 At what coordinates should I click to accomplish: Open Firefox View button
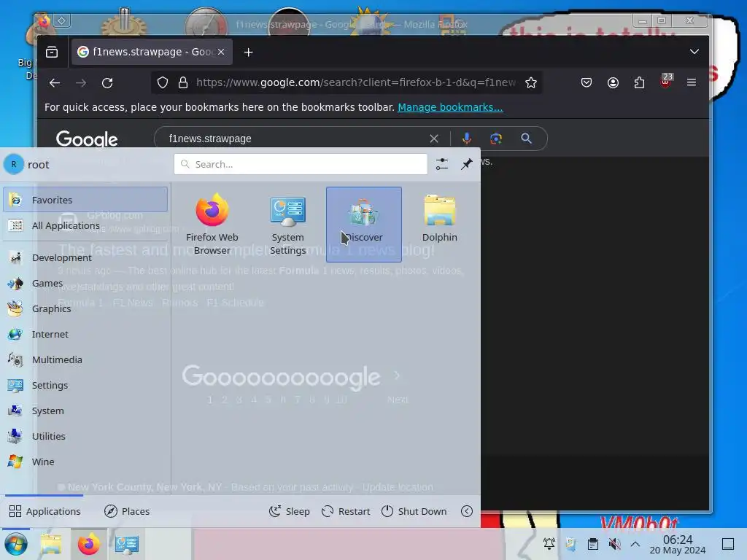click(x=52, y=52)
